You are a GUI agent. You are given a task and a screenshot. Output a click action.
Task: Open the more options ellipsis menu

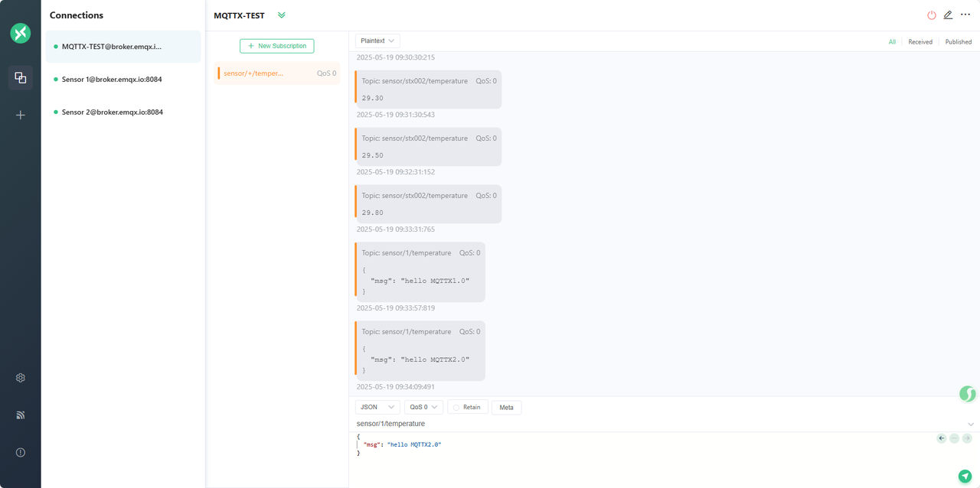(965, 15)
